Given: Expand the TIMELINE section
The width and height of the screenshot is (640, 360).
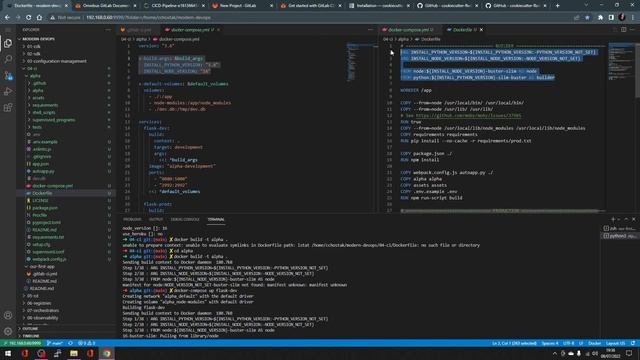Looking at the screenshot, I should point(31,336).
